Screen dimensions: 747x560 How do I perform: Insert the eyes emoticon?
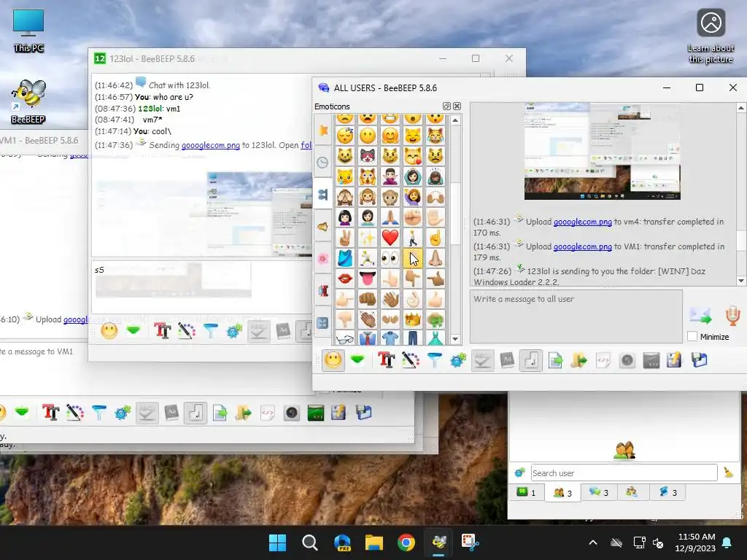390,258
